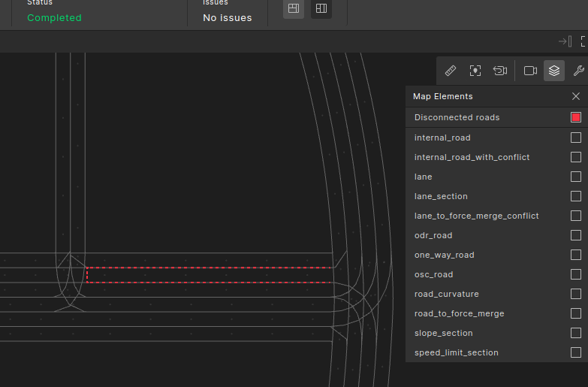Switch to the first panel layout icon

coord(294,8)
